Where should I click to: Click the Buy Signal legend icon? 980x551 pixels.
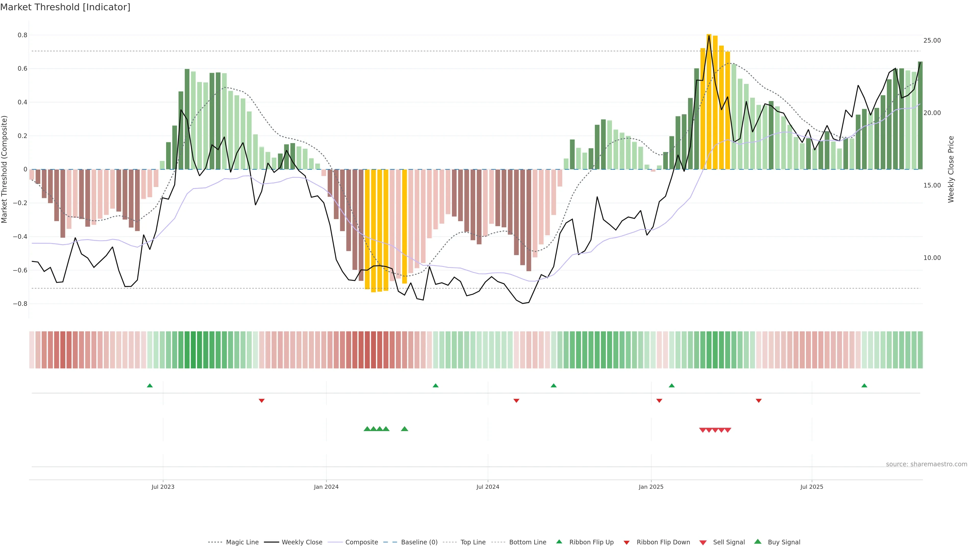757,542
